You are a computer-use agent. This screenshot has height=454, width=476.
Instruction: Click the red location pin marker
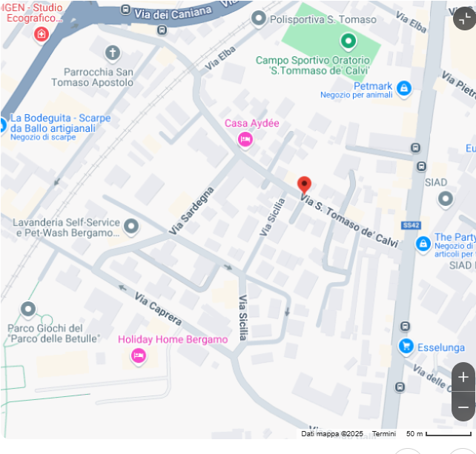point(304,184)
